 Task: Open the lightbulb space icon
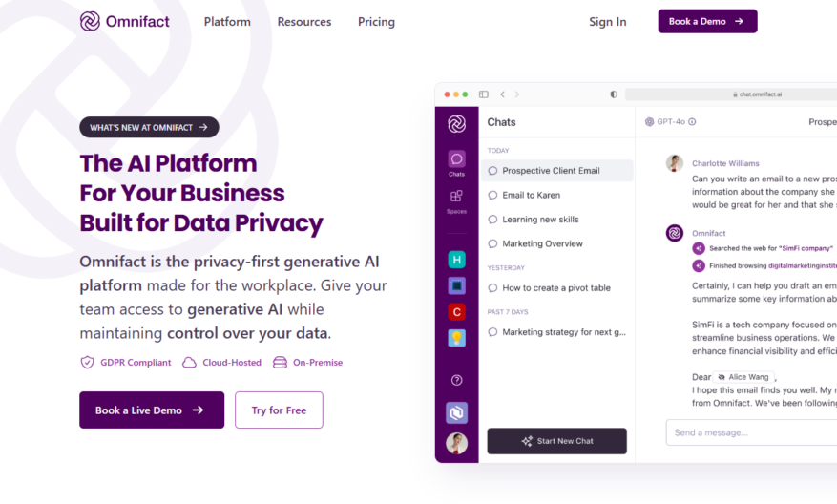456,338
